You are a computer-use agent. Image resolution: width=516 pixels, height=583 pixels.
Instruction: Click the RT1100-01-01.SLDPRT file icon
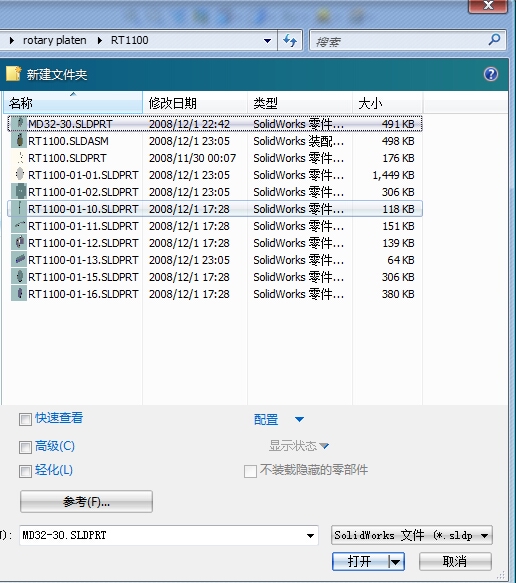click(19, 175)
